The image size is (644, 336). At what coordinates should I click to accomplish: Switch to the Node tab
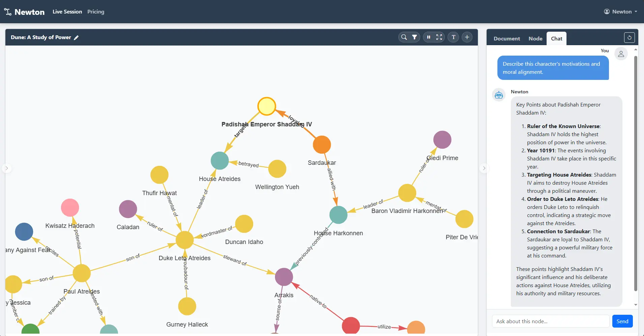[535, 39]
